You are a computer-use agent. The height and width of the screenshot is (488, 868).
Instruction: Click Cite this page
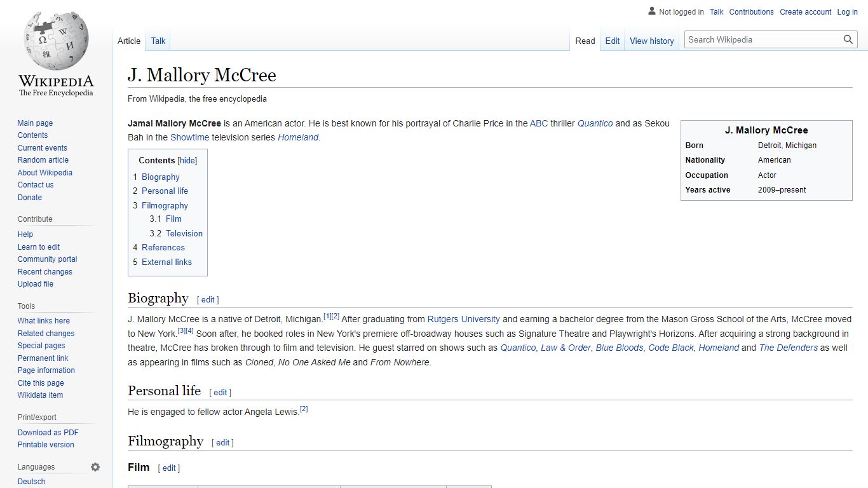click(x=41, y=383)
